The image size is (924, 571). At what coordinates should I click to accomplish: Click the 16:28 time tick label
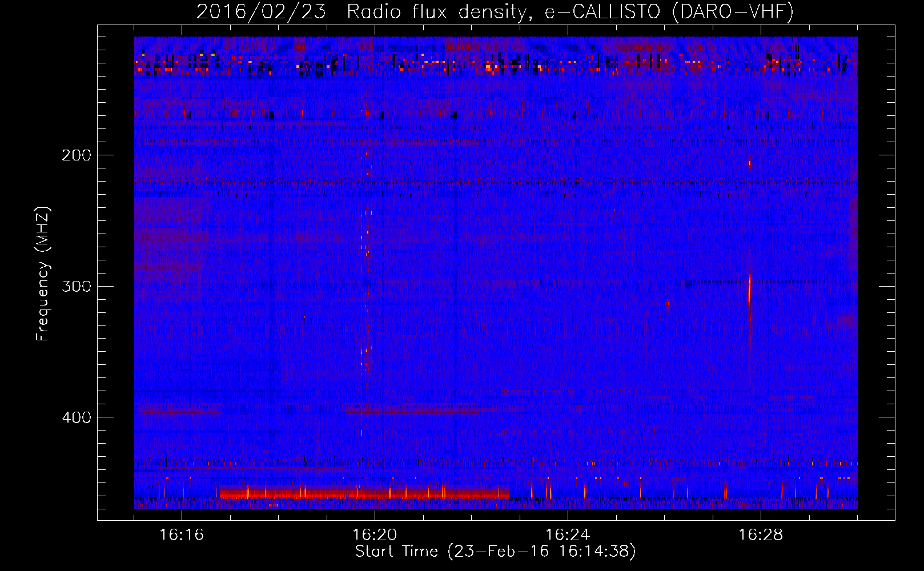761,535
